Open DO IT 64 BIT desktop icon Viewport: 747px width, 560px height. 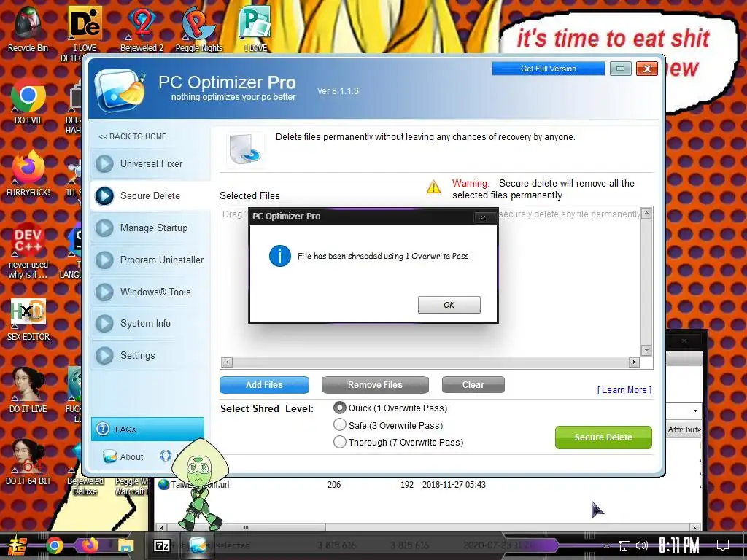(x=28, y=462)
